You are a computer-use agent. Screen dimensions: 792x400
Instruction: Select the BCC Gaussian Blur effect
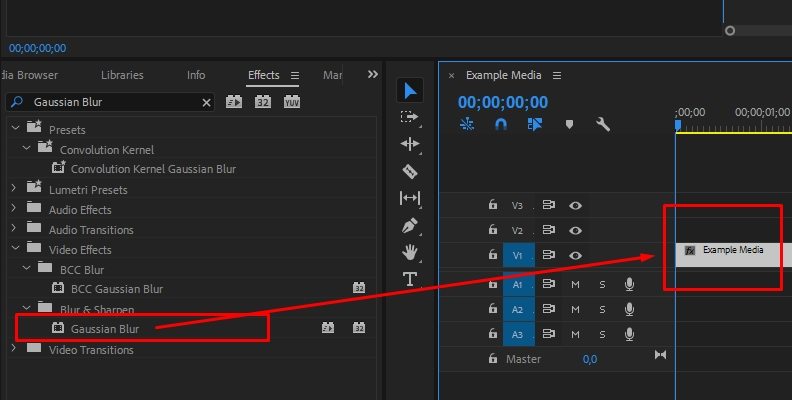(117, 289)
